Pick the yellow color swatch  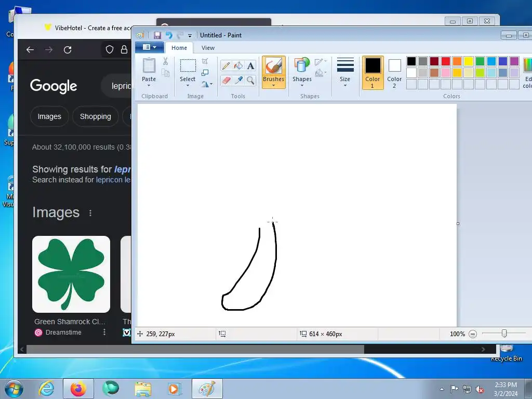(469, 61)
